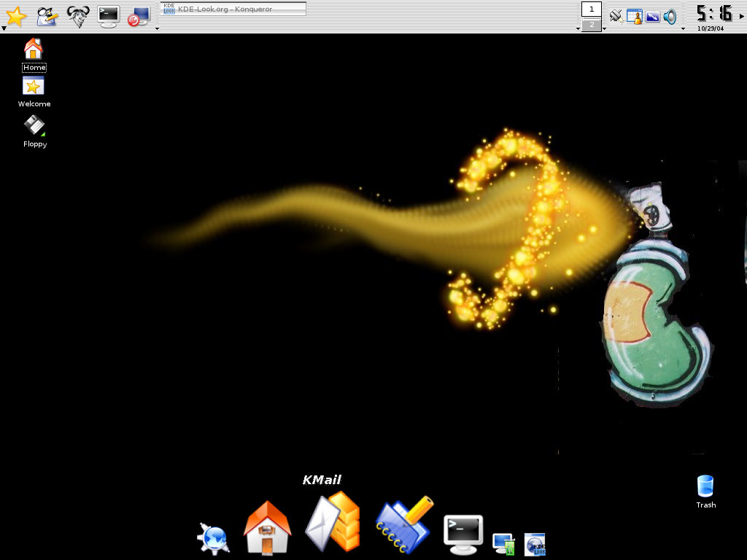
Task: Launch the terminal icon in top panel
Action: [x=109, y=17]
